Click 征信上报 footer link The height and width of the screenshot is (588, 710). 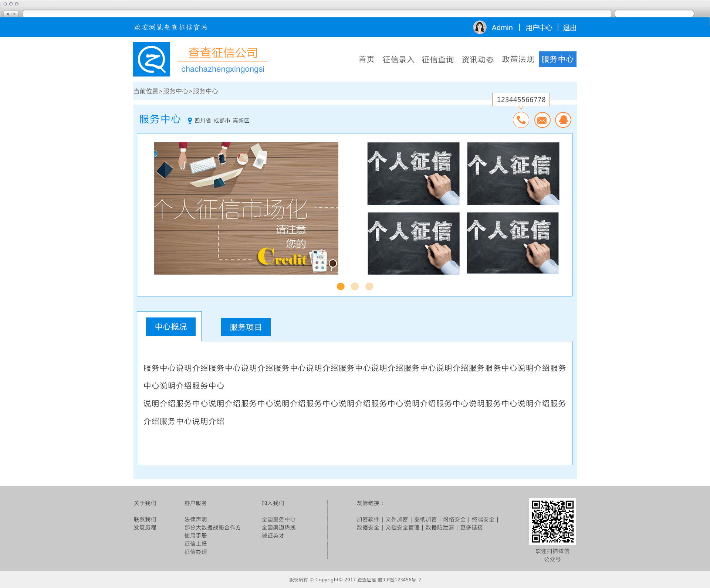coord(196,544)
